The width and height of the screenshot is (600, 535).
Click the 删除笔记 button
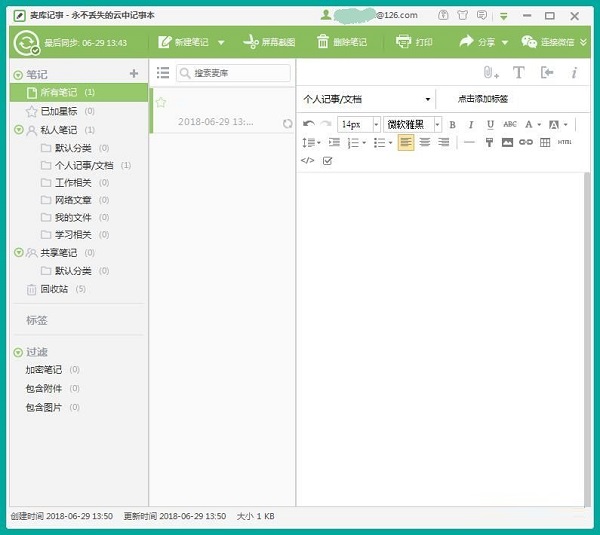click(x=341, y=42)
